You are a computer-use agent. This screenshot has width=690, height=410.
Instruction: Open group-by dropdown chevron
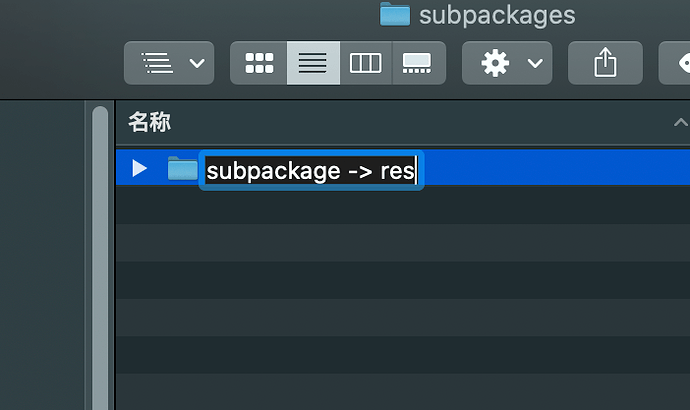[x=196, y=63]
